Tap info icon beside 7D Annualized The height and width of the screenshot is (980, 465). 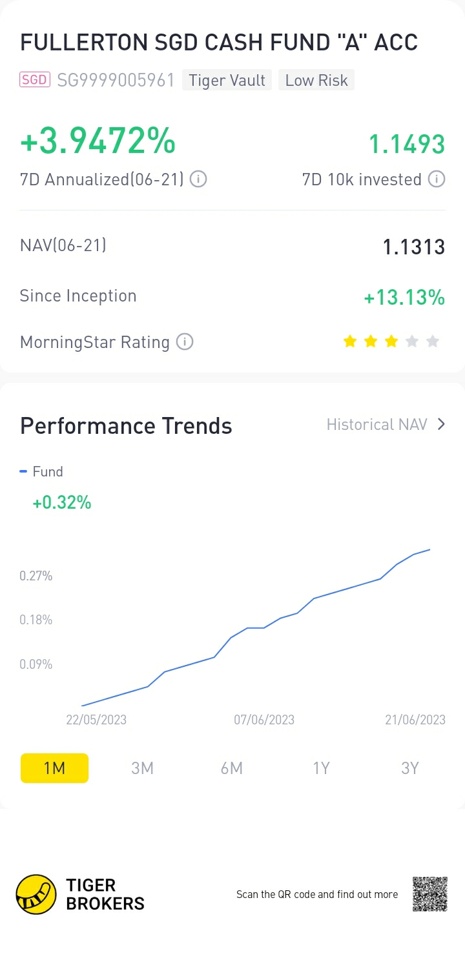coord(198,179)
